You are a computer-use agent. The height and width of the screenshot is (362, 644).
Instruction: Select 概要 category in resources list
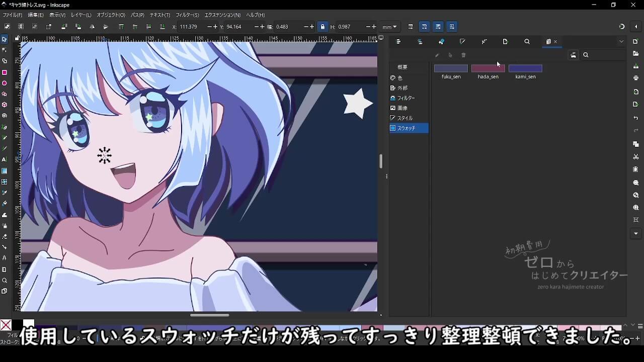[409, 67]
